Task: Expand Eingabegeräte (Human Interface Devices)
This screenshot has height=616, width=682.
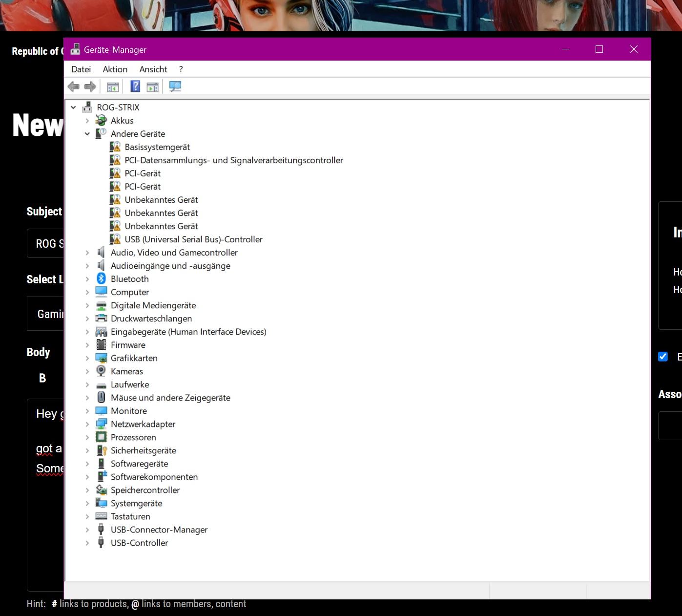Action: coord(87,331)
